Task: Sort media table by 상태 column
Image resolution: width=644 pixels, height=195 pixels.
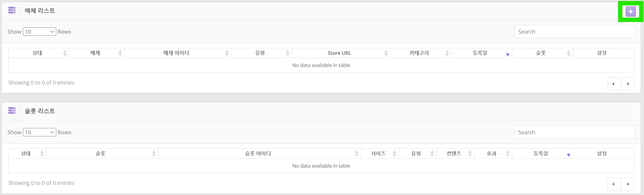Action: click(37, 53)
